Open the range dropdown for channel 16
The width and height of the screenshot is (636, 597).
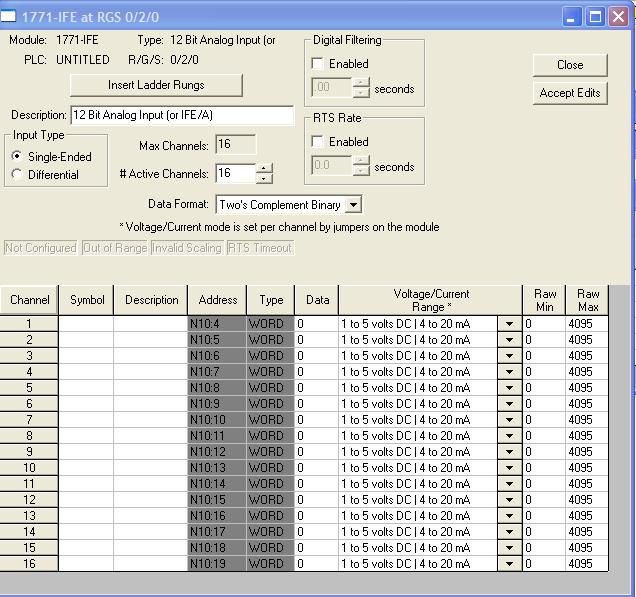(x=509, y=564)
